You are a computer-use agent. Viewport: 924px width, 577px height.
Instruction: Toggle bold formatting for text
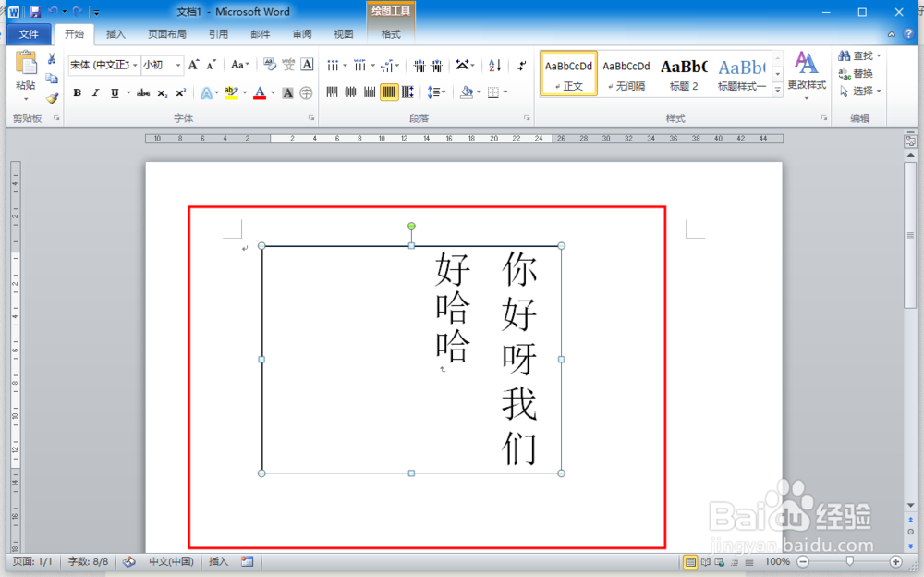click(78, 92)
